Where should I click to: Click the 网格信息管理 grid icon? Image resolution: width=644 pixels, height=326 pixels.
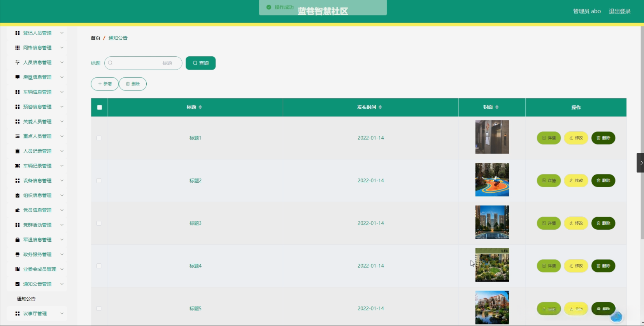coord(18,48)
